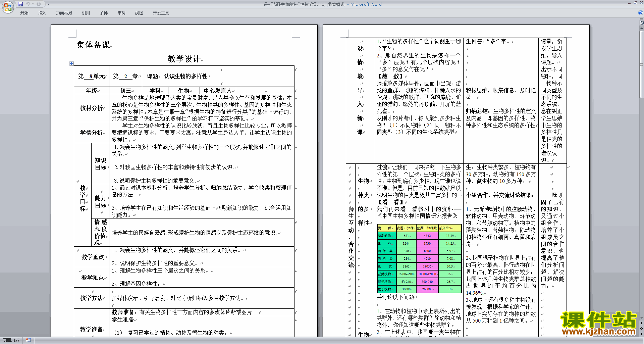This screenshot has height=344, width=644.
Task: Save the document with the floppy icon
Action: (x=20, y=4)
